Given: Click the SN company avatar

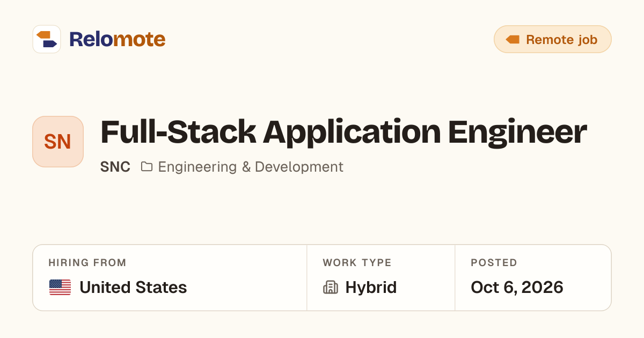Looking at the screenshot, I should pyautogui.click(x=58, y=142).
